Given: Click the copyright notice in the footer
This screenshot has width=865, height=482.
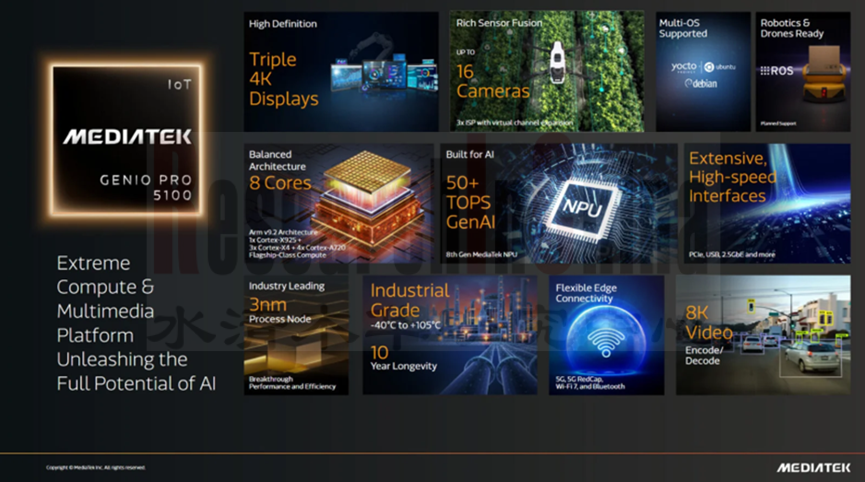Looking at the screenshot, I should [x=95, y=468].
